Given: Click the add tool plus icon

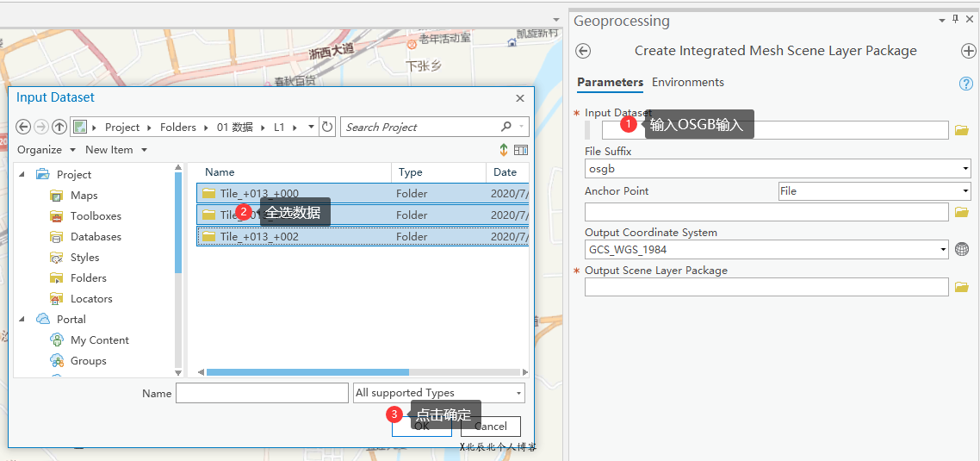Looking at the screenshot, I should [968, 51].
